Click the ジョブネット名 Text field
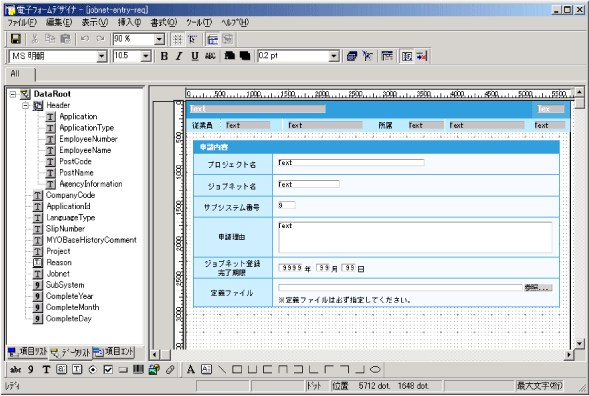 click(x=309, y=184)
